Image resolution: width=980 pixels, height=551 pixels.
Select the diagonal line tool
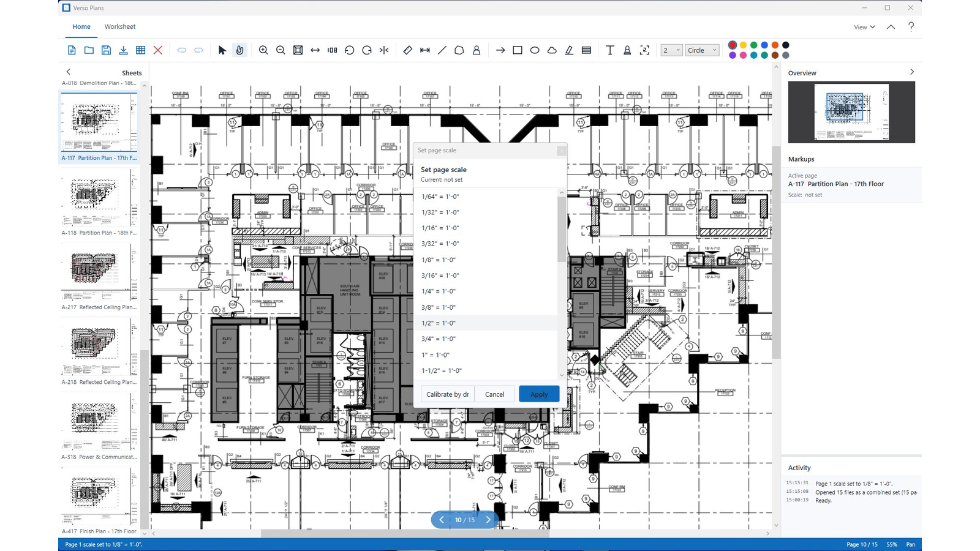(x=442, y=50)
